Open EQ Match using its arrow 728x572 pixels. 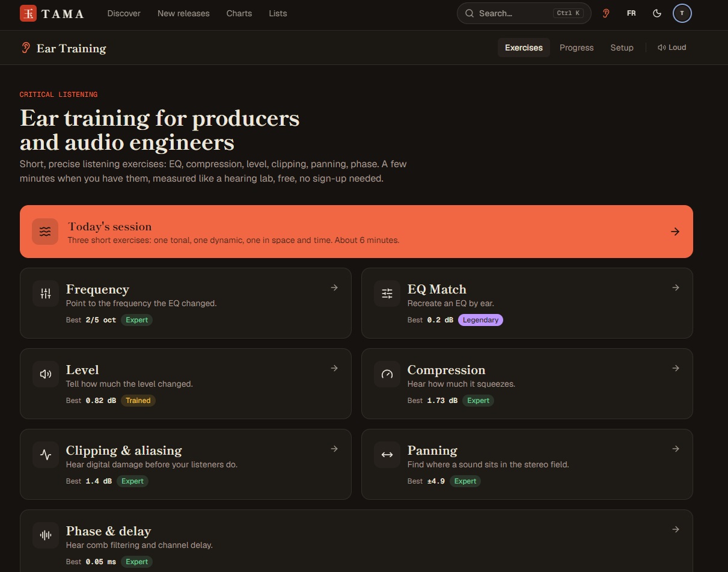point(676,288)
